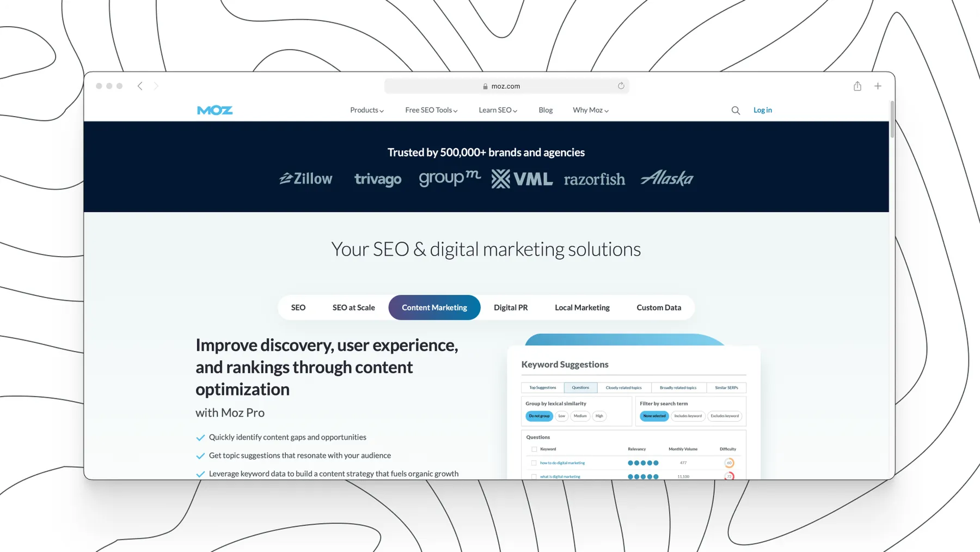Click the Moz logo
Viewport: 980px width, 552px height.
[215, 110]
